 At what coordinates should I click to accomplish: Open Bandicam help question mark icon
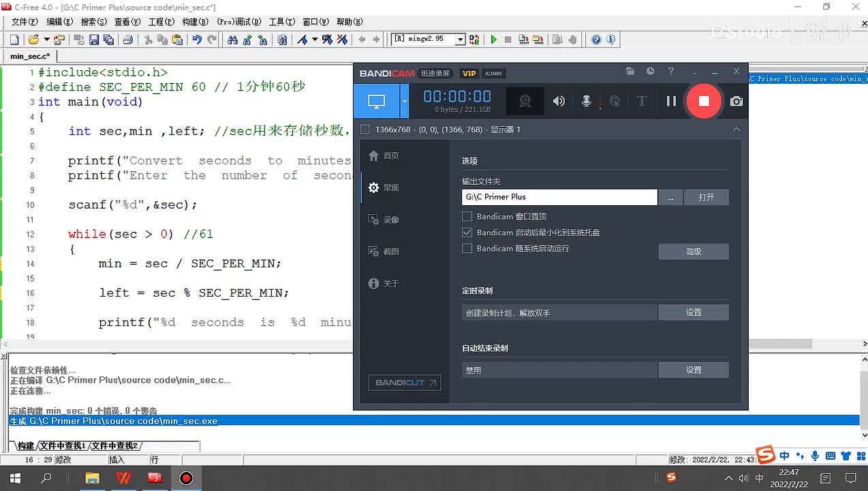click(670, 71)
